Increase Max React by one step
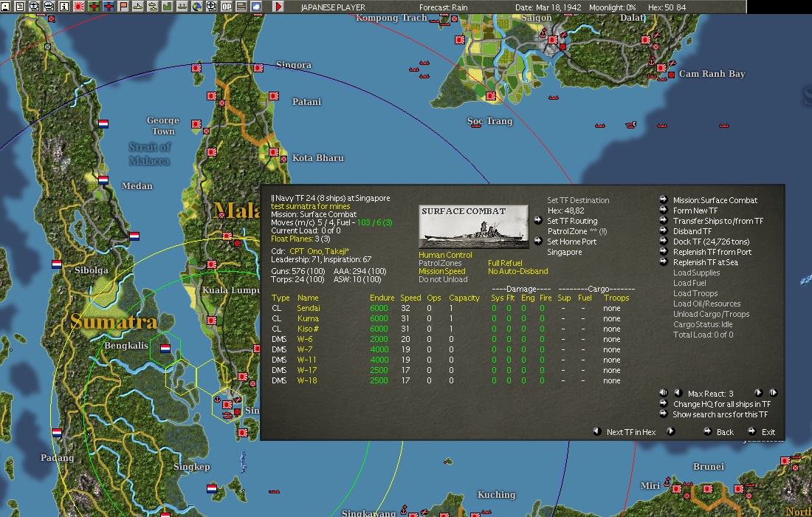This screenshot has height=517, width=812. (x=759, y=393)
